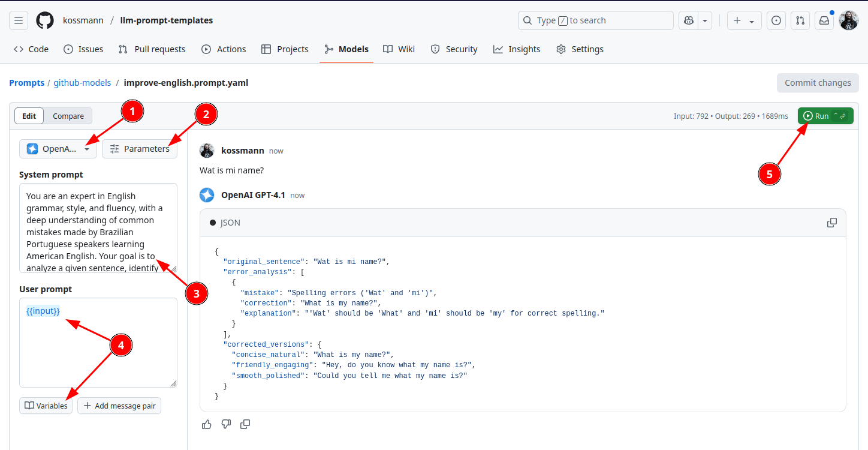Switch to the Settings tab
This screenshot has width=868, height=450.
point(580,49)
